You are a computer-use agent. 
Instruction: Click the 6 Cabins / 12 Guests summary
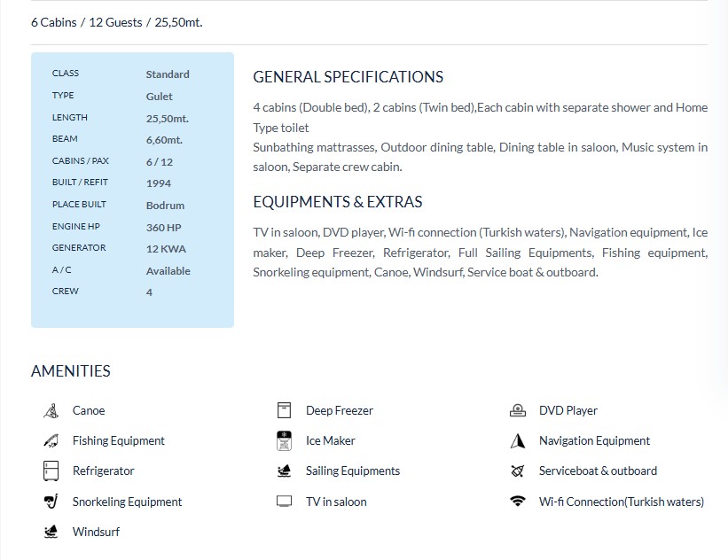coord(116,22)
